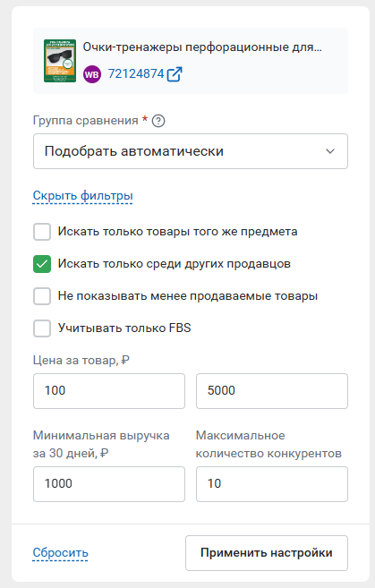This screenshot has width=375, height=588.
Task: Click the purple WB marketplace badge
Action: (x=92, y=74)
